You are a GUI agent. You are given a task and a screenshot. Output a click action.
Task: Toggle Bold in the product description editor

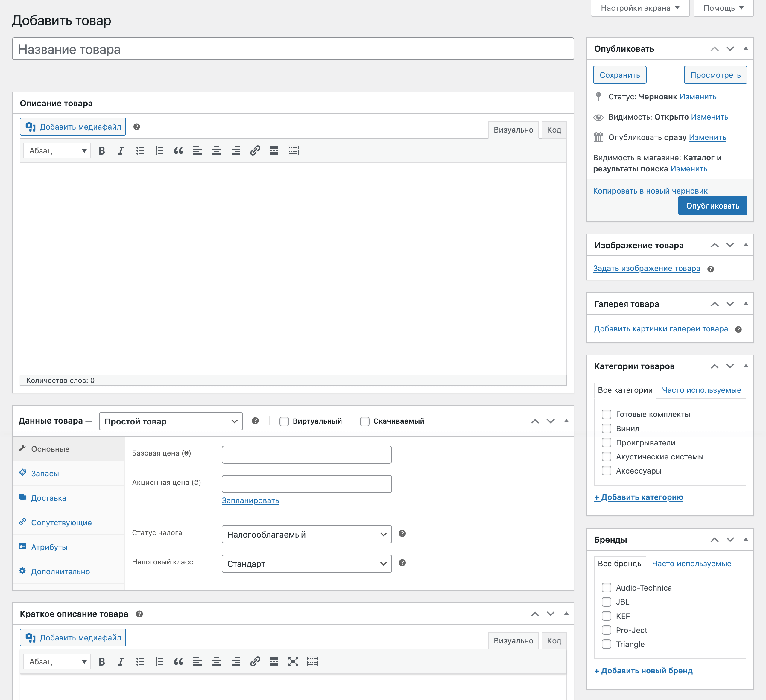click(x=102, y=151)
